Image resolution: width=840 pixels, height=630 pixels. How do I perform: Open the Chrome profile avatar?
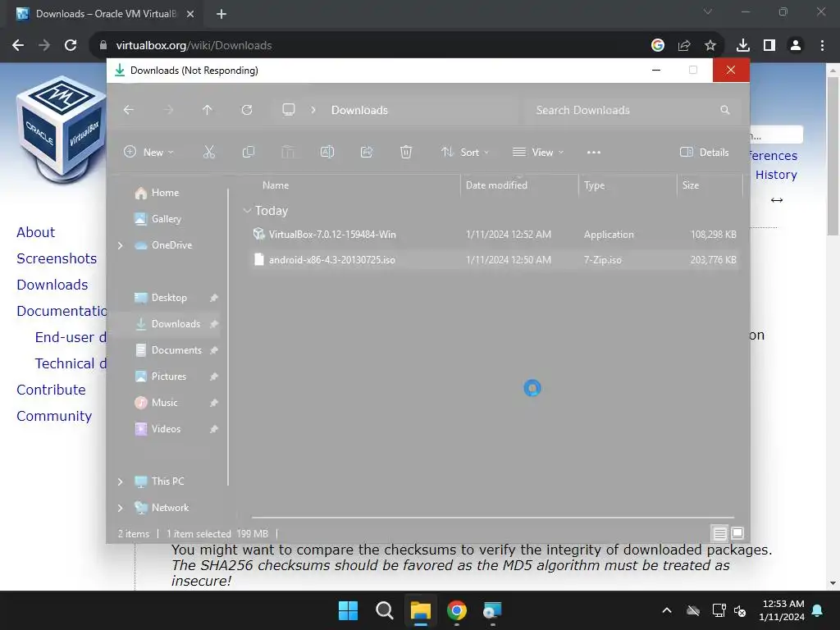pyautogui.click(x=796, y=45)
